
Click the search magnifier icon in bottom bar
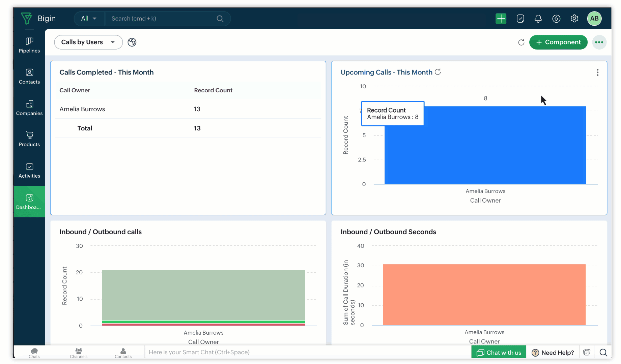pos(603,353)
